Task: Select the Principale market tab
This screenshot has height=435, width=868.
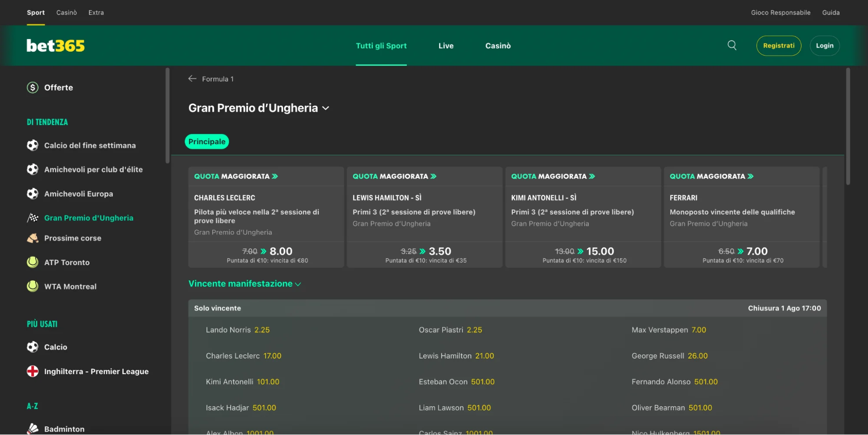Action: point(207,142)
